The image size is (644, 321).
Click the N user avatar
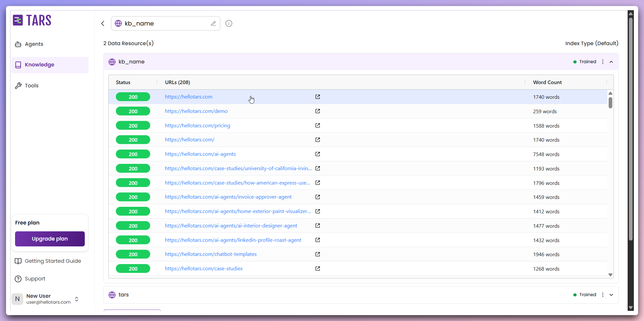pyautogui.click(x=17, y=299)
